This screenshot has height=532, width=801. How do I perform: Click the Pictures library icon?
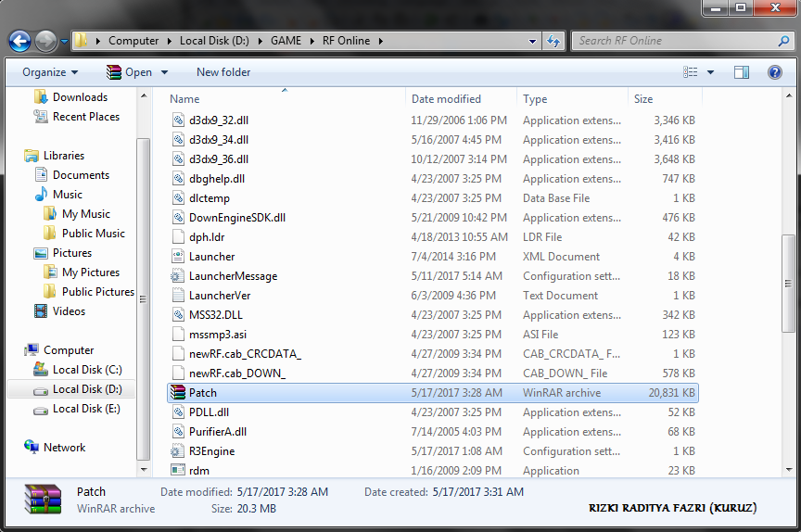point(41,253)
